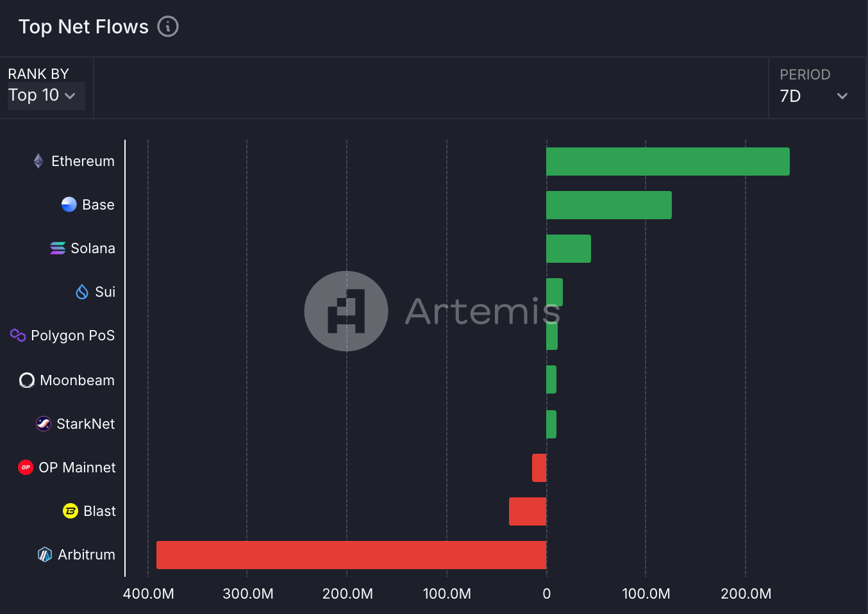Click the Polygon PoS chain icon
The height and width of the screenshot is (614, 868).
tap(18, 335)
